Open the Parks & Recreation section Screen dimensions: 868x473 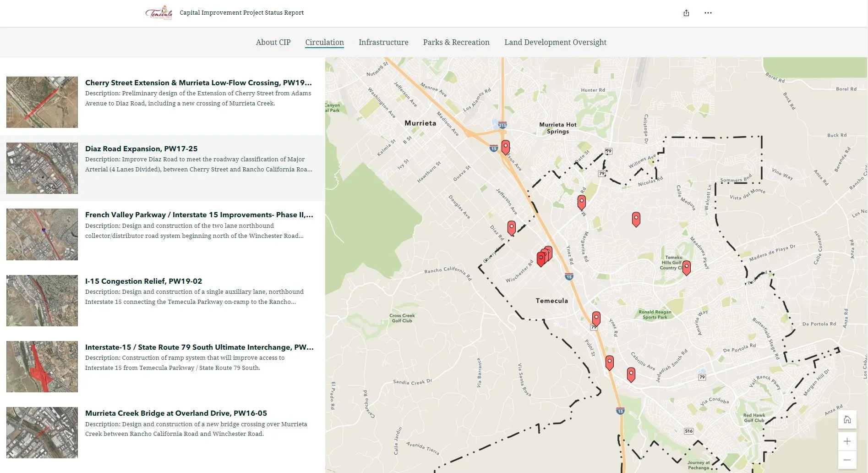click(456, 42)
